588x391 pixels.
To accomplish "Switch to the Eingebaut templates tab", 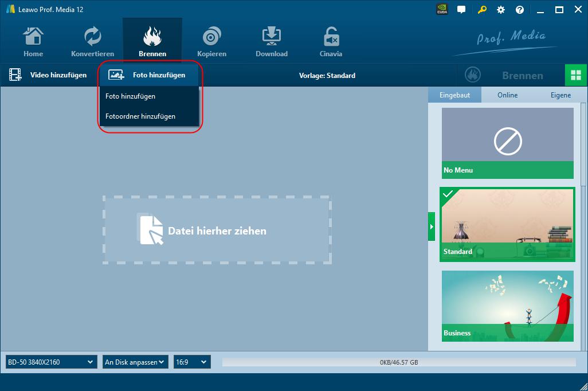I will (454, 95).
